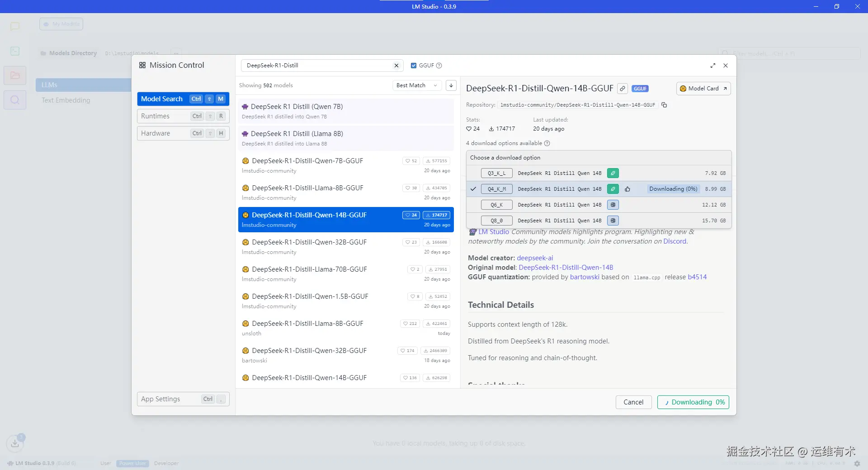Open the settings gear in the status bar

coord(857,463)
